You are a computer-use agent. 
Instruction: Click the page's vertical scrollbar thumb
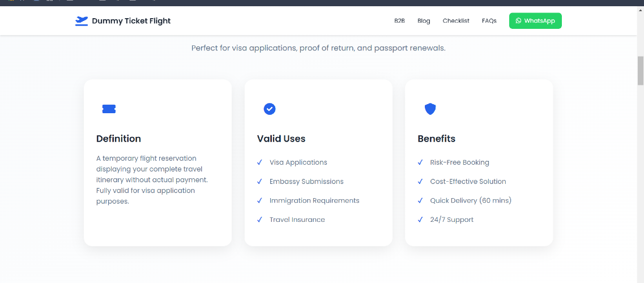640,71
